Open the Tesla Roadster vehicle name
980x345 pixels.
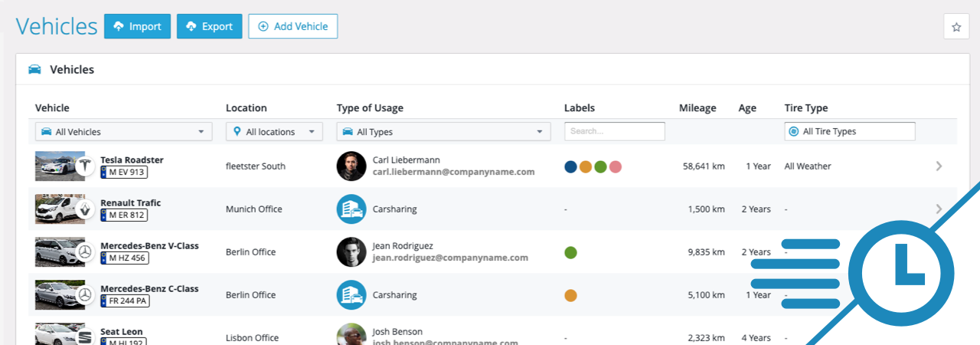click(132, 160)
